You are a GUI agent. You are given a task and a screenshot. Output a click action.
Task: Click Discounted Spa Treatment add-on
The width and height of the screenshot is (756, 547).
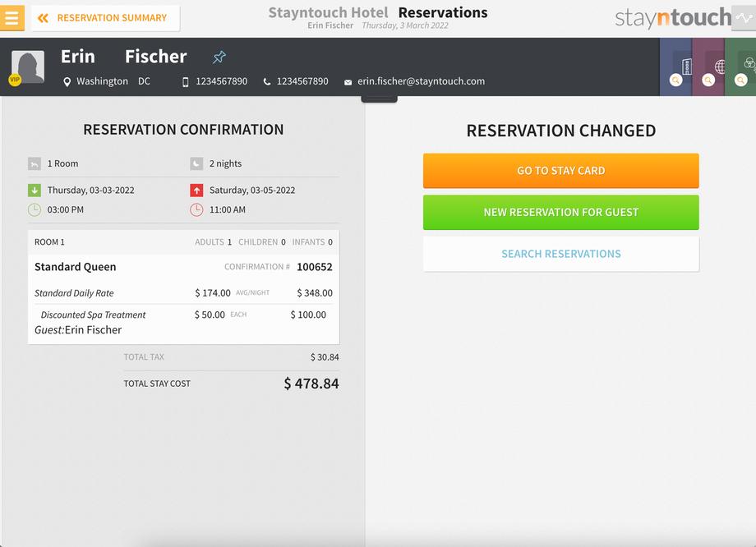click(x=93, y=315)
